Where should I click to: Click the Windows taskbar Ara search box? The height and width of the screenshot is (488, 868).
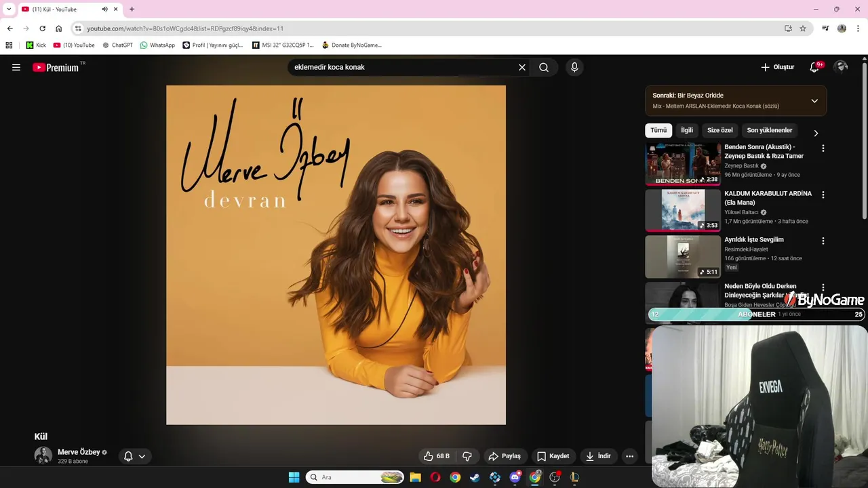(355, 477)
